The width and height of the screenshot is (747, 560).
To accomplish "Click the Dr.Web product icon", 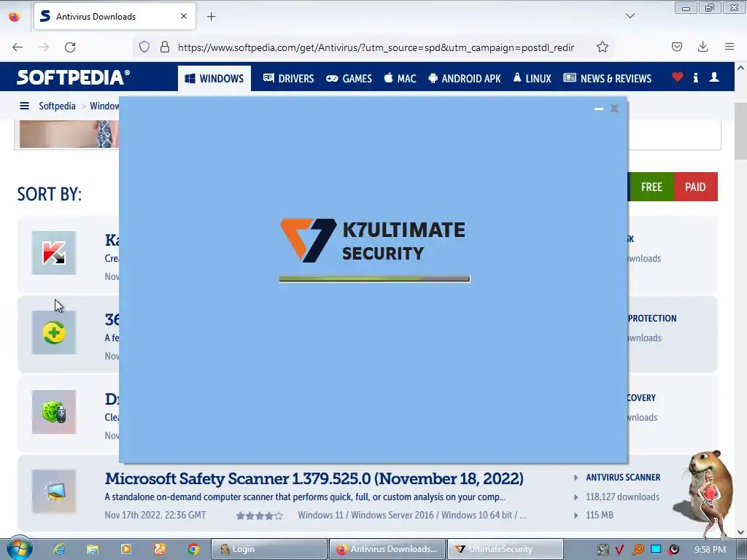I will click(54, 412).
